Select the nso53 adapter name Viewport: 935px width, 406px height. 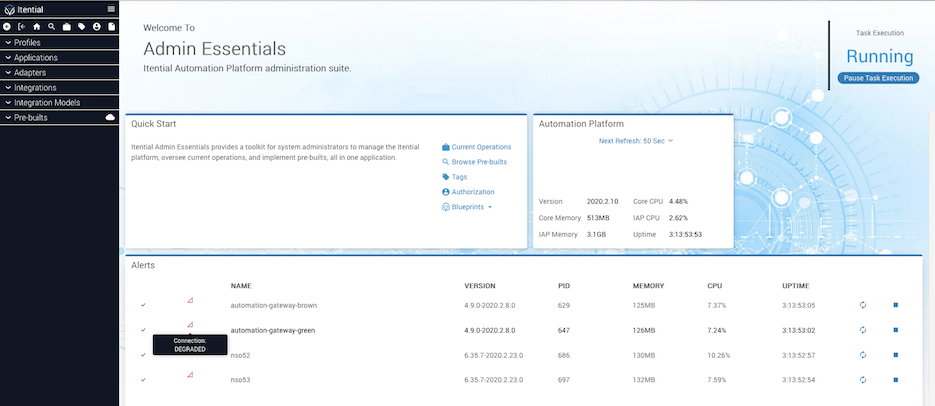[x=240, y=380]
